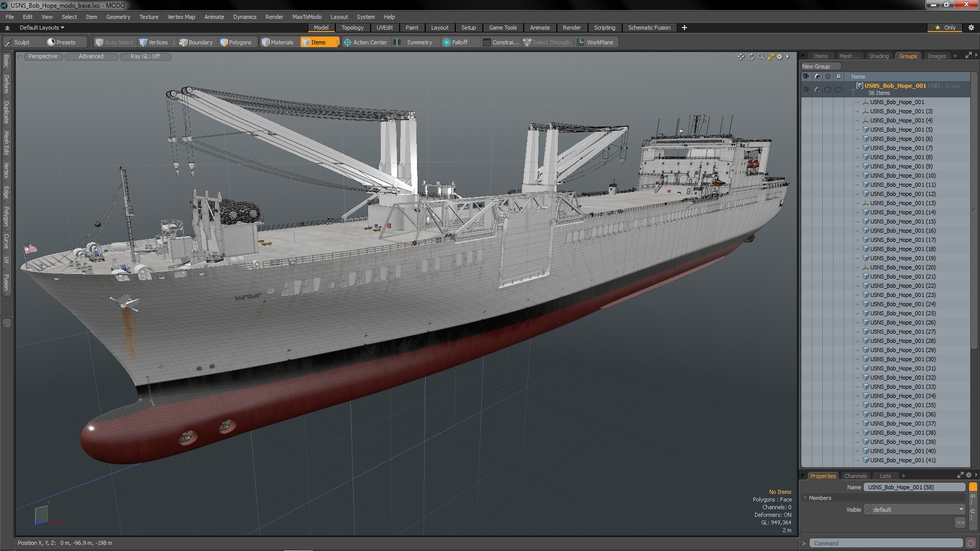980x551 pixels.
Task: Click the viewport zoom magnifier icon
Action: pyautogui.click(x=761, y=57)
